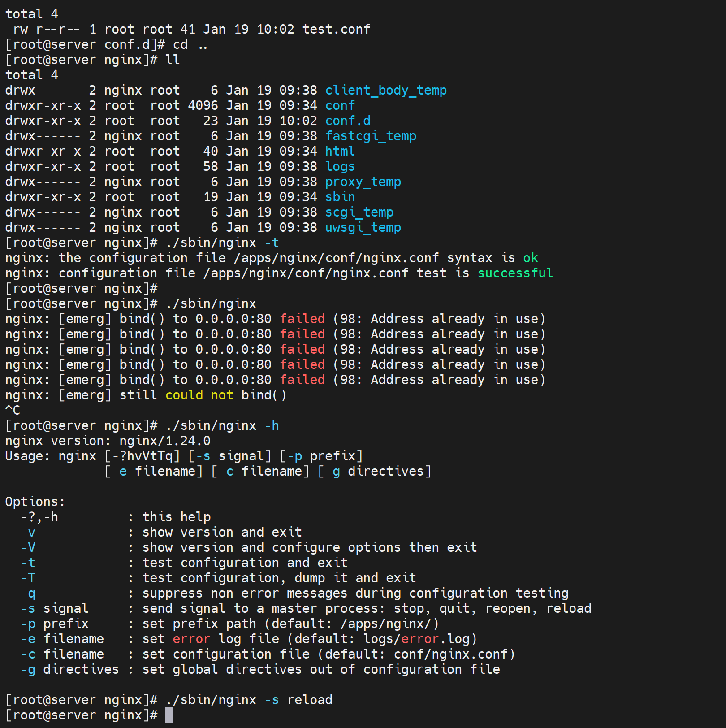Click the '-p prefix' option in Options list

point(55,624)
